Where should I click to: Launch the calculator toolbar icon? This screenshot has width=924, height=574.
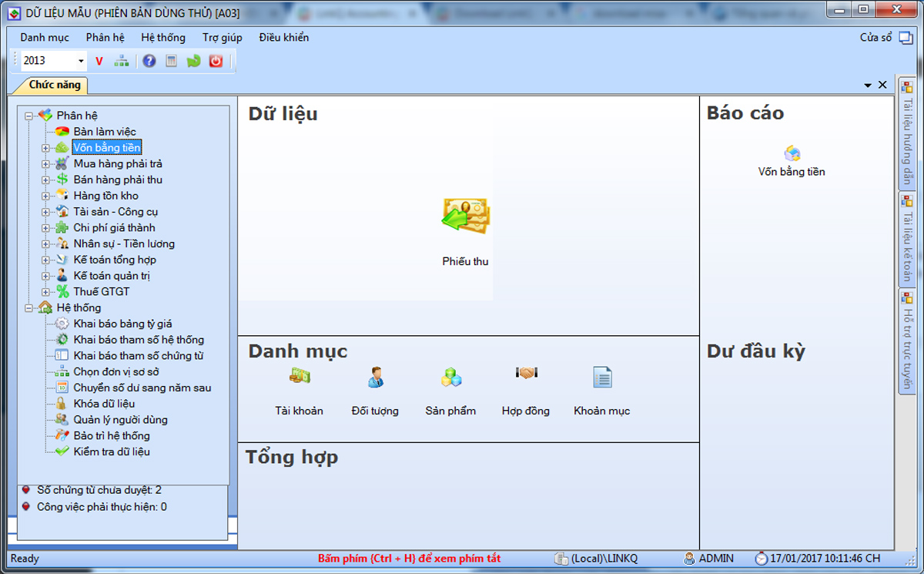[171, 60]
